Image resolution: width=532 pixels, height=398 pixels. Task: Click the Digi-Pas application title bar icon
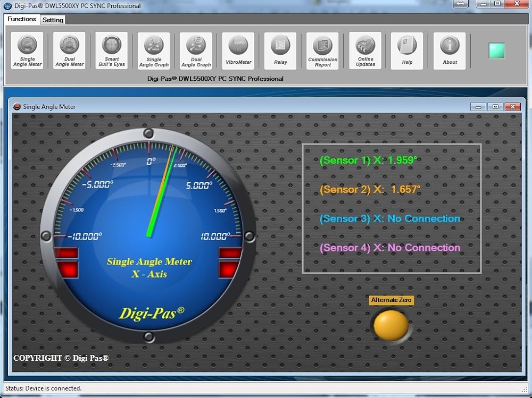point(7,5)
